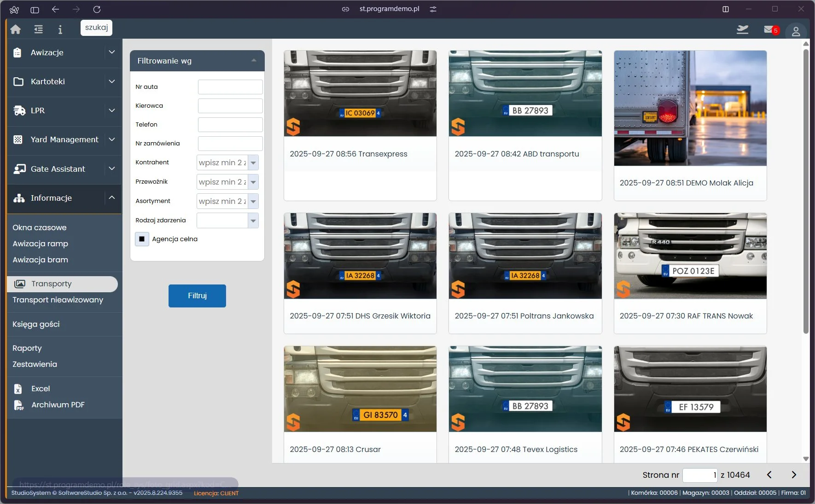Click the Excel file icon

[18, 389]
